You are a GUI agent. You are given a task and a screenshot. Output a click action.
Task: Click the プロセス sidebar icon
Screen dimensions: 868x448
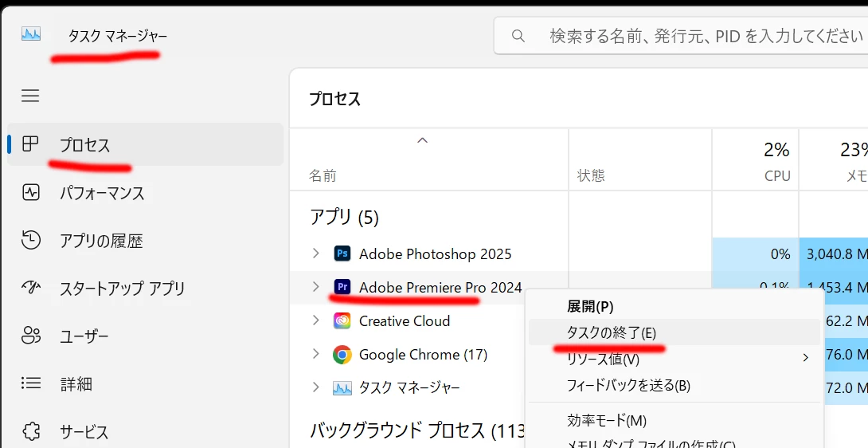tap(30, 144)
